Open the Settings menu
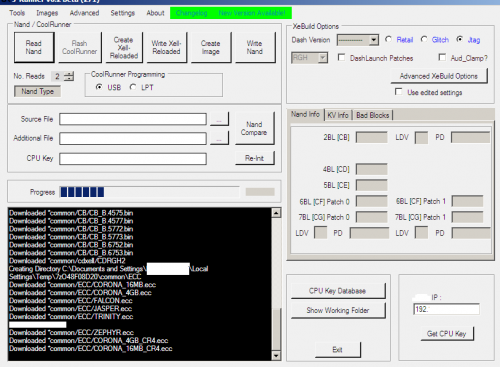The width and height of the screenshot is (500, 367). point(123,13)
